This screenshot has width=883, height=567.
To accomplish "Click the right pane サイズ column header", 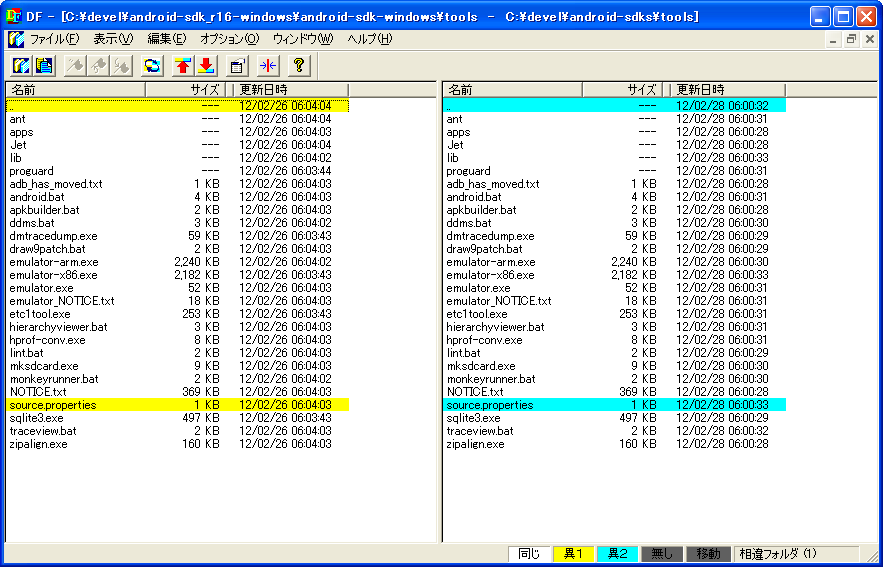I will coord(622,90).
